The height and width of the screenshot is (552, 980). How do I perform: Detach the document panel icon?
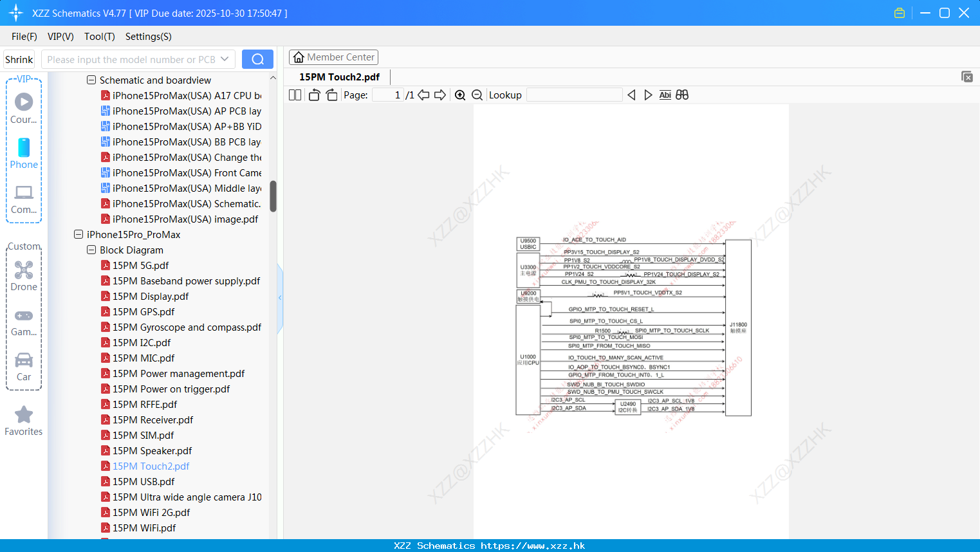tap(967, 77)
